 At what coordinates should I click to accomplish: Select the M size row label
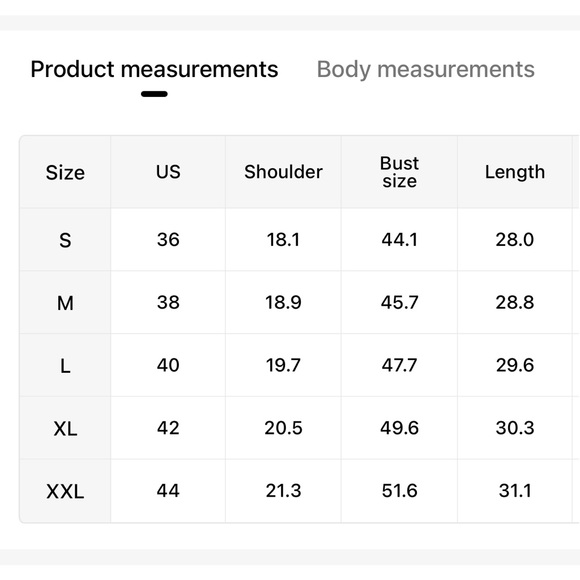(x=65, y=303)
